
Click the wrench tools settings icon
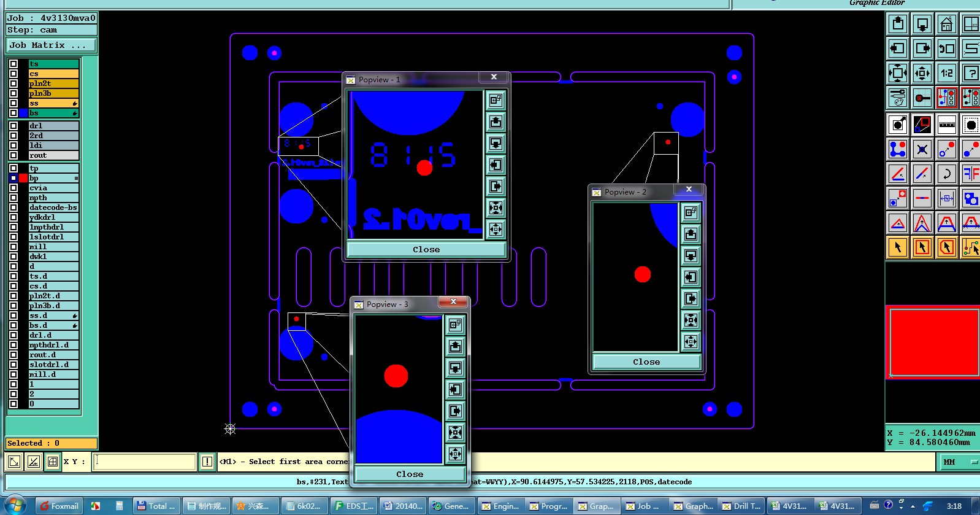coord(898,98)
